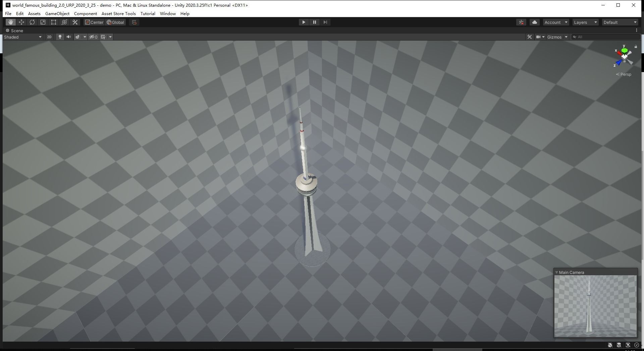
Task: Toggle Global handle rotation
Action: [115, 22]
